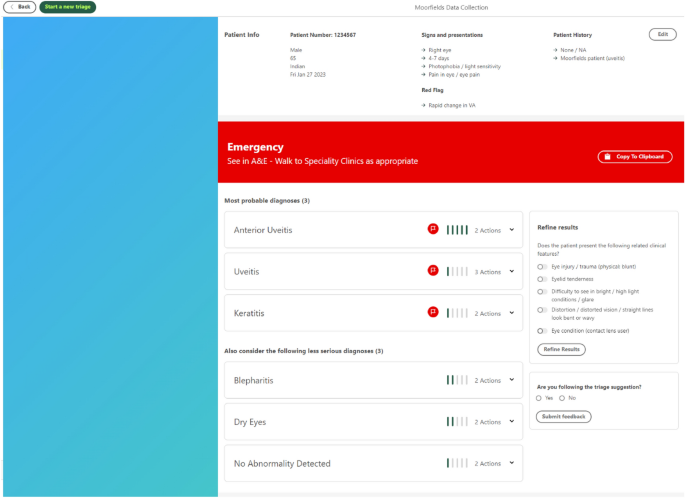This screenshot has height=498, width=685.
Task: Expand the Anterior Uveitis actions chevron
Action: 511,229
